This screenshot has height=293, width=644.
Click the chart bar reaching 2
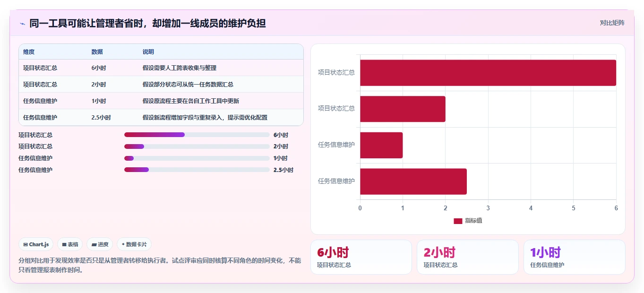point(403,109)
